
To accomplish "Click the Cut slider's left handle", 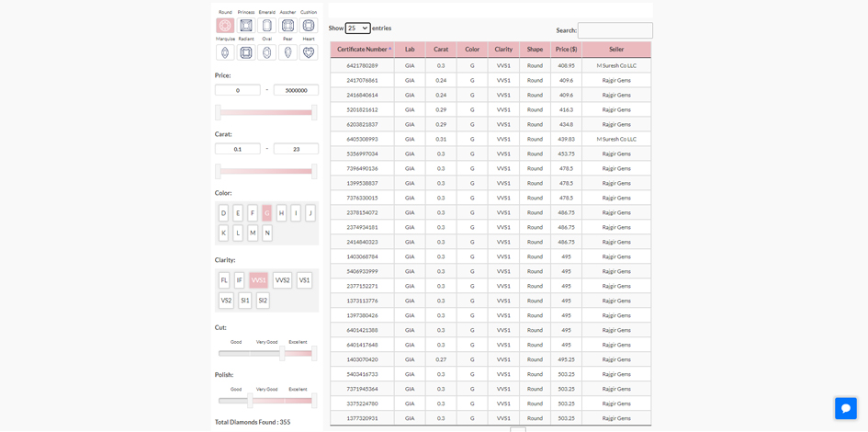I will coord(282,353).
